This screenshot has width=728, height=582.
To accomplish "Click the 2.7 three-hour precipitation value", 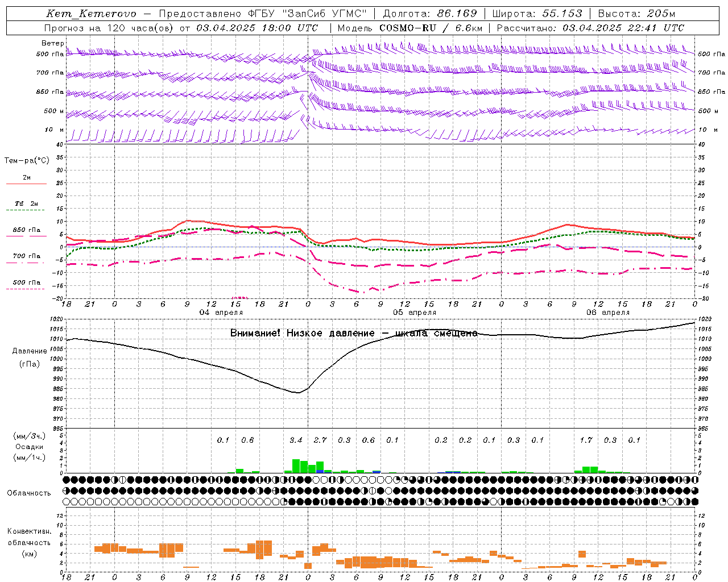I will [x=320, y=440].
